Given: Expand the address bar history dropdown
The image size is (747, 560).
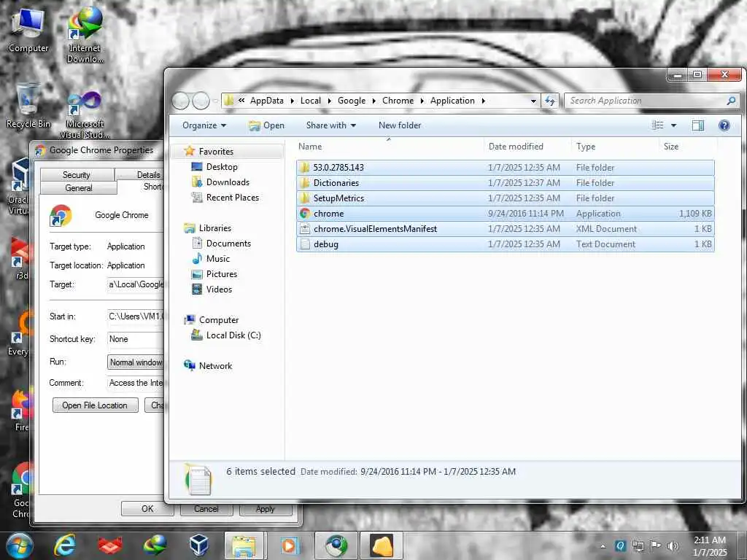Looking at the screenshot, I should click(x=533, y=101).
